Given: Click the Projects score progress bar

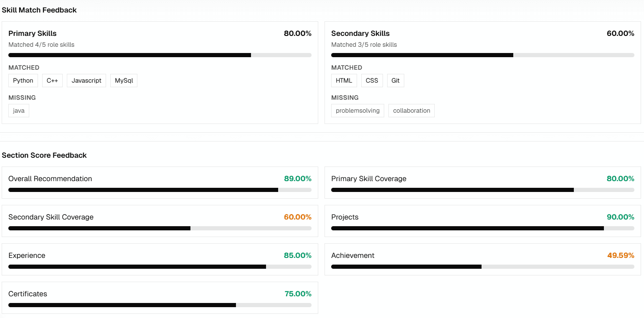Looking at the screenshot, I should [x=483, y=228].
